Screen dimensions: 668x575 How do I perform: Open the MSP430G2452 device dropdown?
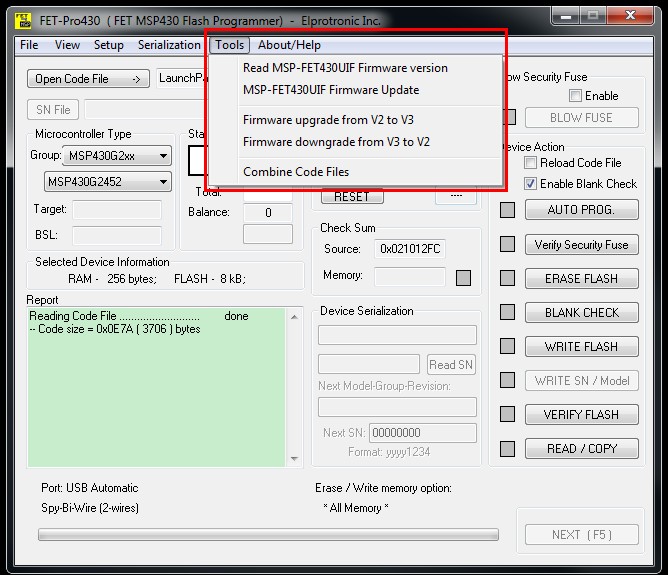108,182
